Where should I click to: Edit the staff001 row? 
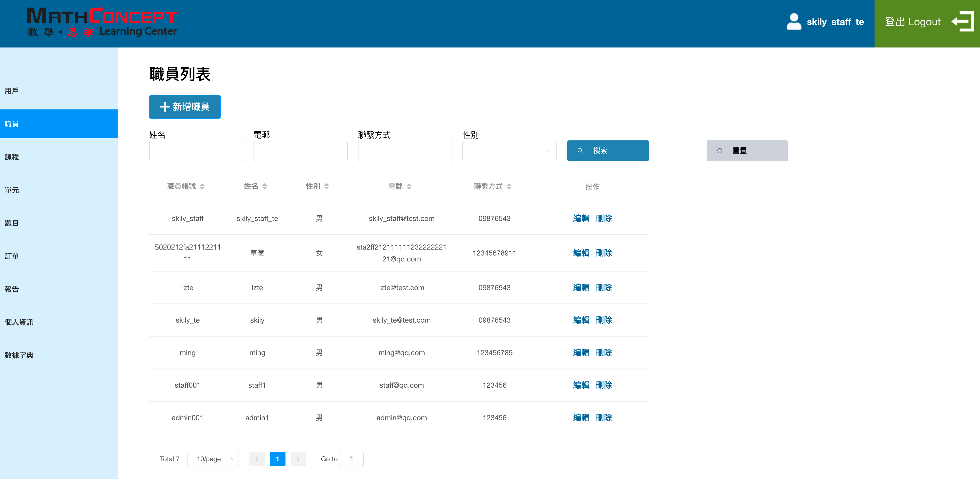click(581, 385)
